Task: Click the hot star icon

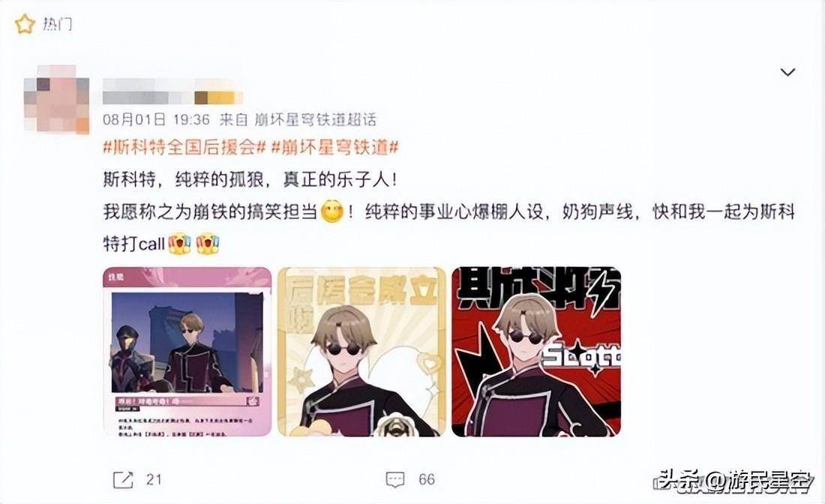Action: [25, 24]
